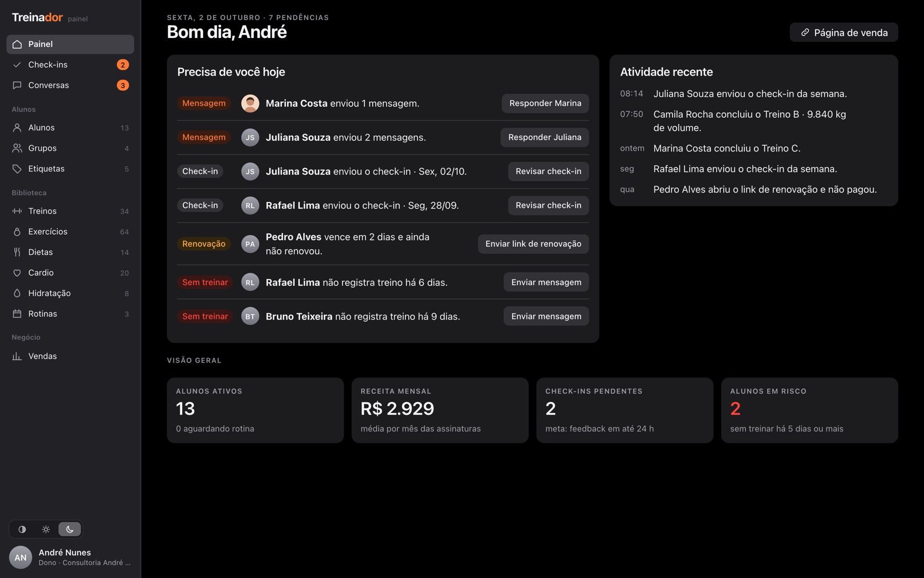Open André Nunes account profile

(x=70, y=557)
